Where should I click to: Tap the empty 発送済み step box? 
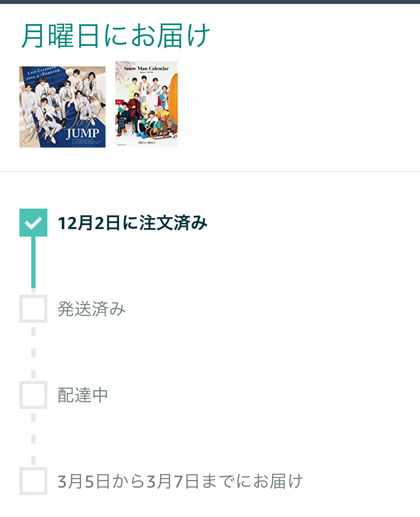point(33,309)
